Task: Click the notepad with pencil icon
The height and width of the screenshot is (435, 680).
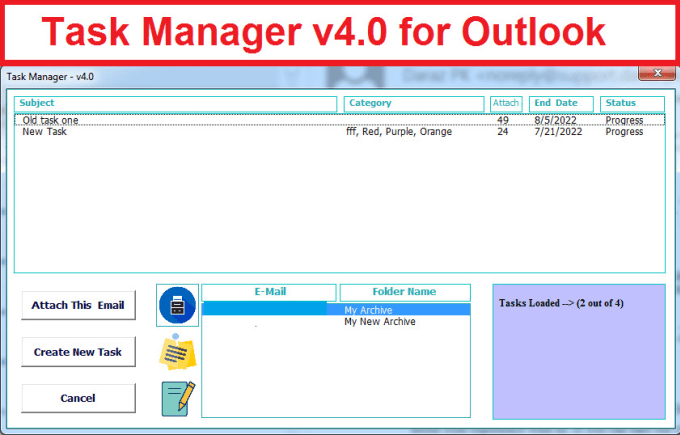Action: coord(178,399)
